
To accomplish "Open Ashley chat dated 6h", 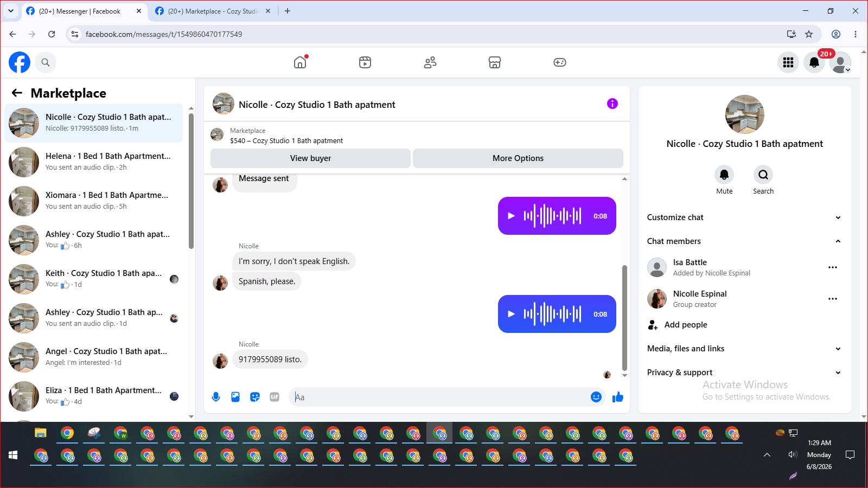I will (x=94, y=240).
